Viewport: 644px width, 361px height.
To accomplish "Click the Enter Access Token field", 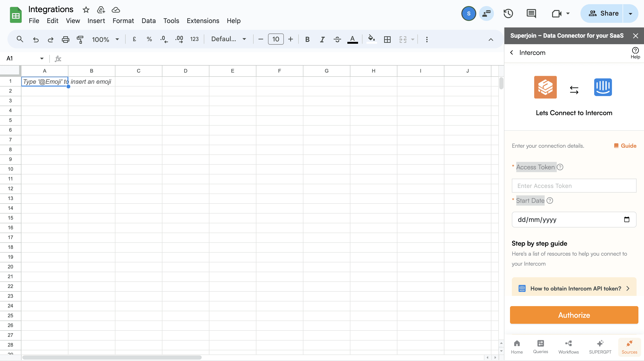I will pos(574,186).
